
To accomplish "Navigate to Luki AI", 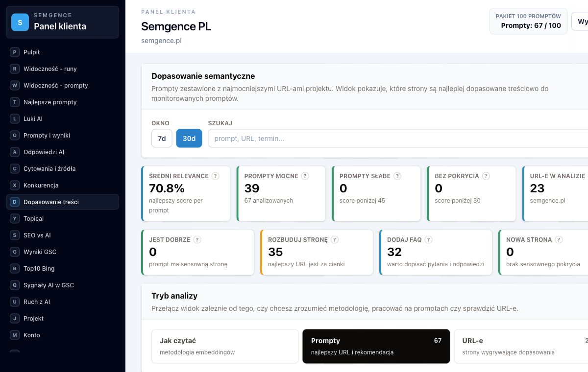I will coord(62,118).
